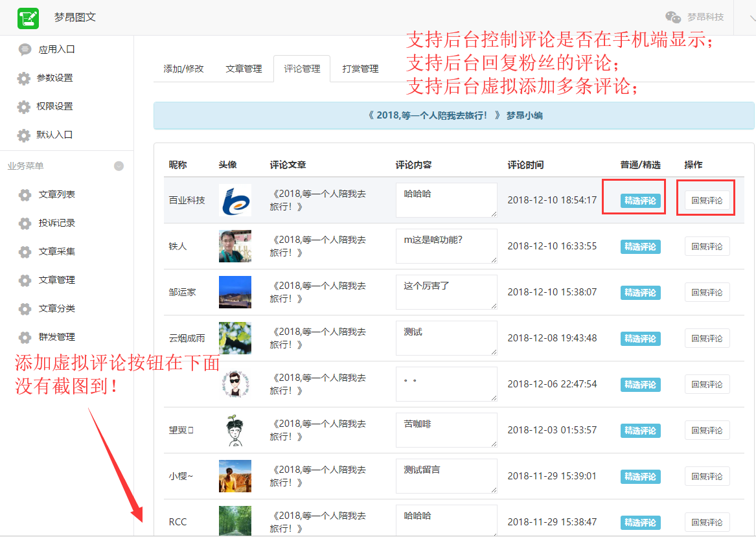Click 回复评论 for 邹运家's comment
The height and width of the screenshot is (537, 756).
coord(707,293)
